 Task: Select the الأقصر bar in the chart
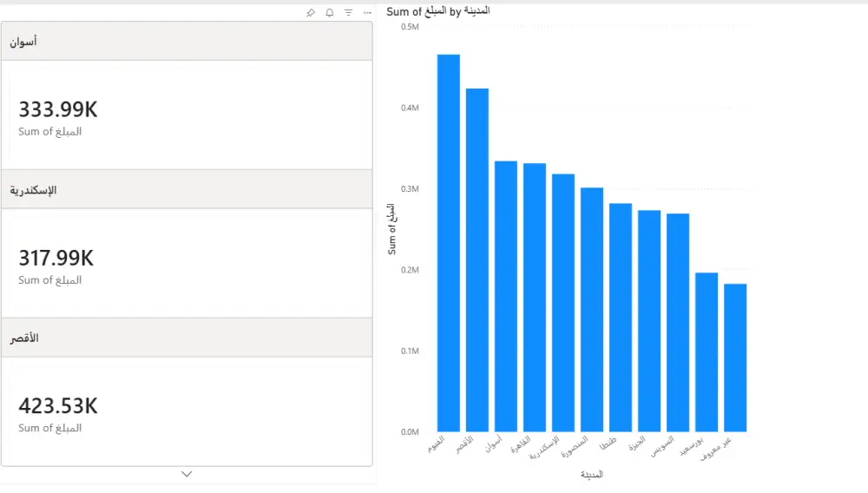(477, 260)
